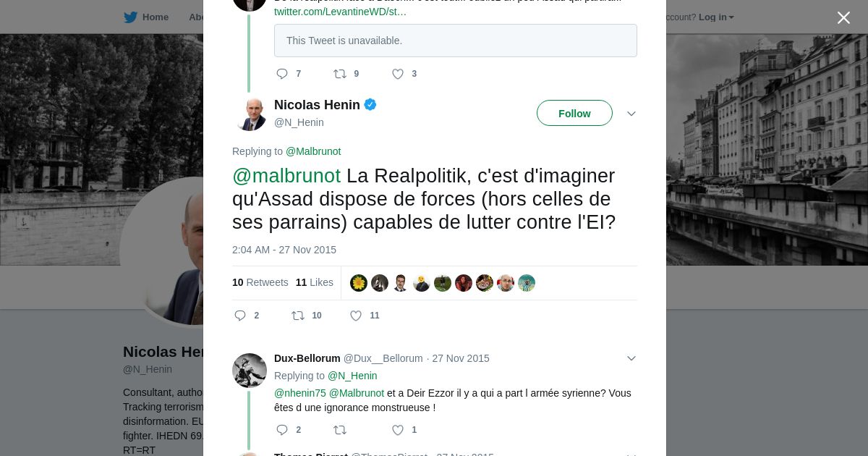Open the Log in dropdown
The image size is (868, 456).
[x=716, y=17]
